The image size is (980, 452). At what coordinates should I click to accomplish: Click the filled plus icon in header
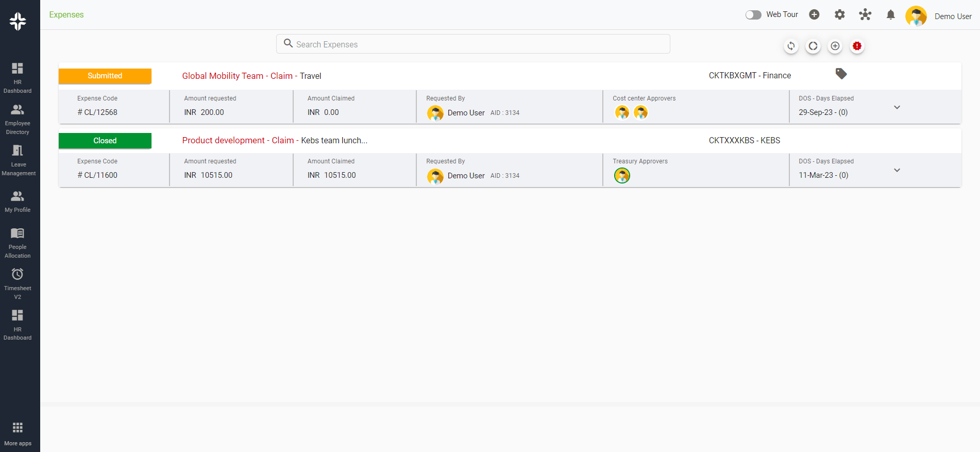pyautogui.click(x=814, y=14)
